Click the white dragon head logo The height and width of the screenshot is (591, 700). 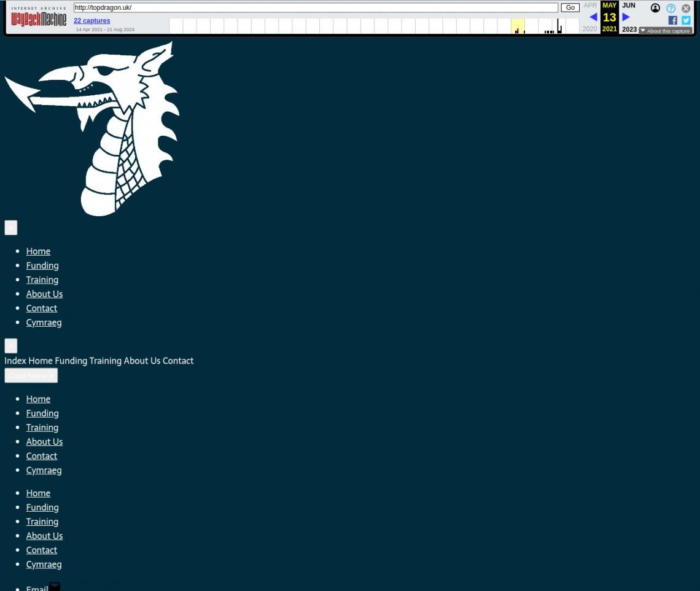pyautogui.click(x=93, y=129)
